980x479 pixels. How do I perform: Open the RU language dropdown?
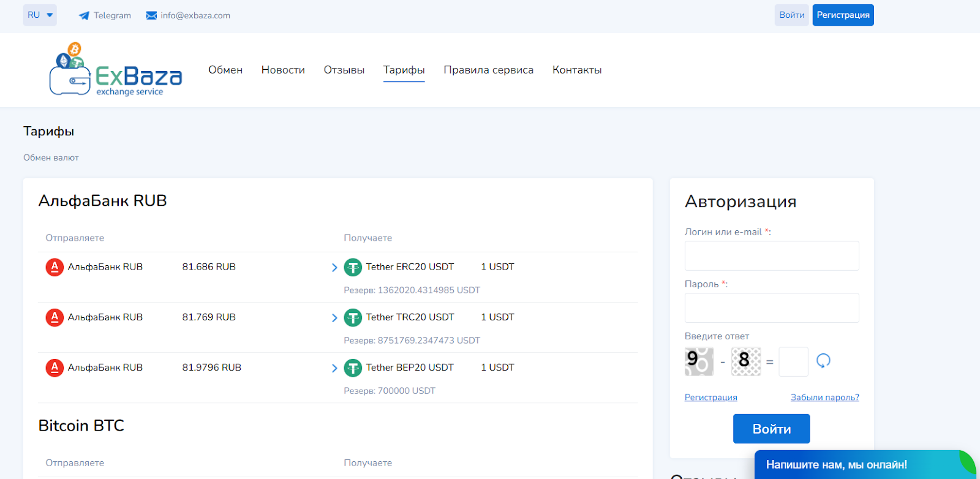(x=40, y=15)
